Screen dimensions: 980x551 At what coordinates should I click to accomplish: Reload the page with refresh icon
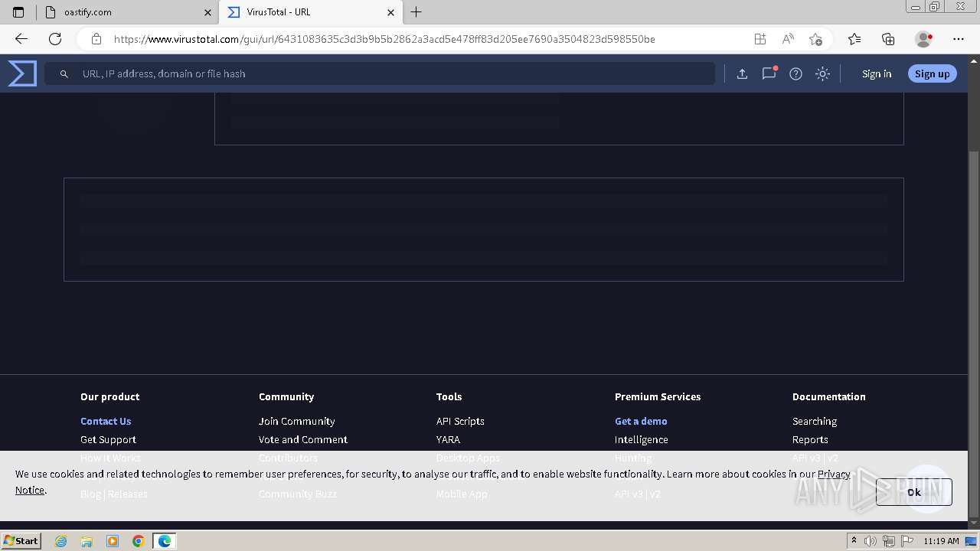click(55, 39)
